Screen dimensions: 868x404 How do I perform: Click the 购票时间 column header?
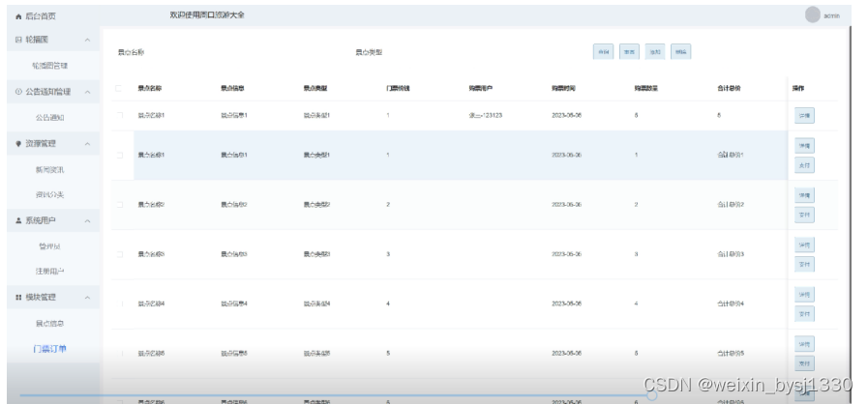tap(563, 88)
